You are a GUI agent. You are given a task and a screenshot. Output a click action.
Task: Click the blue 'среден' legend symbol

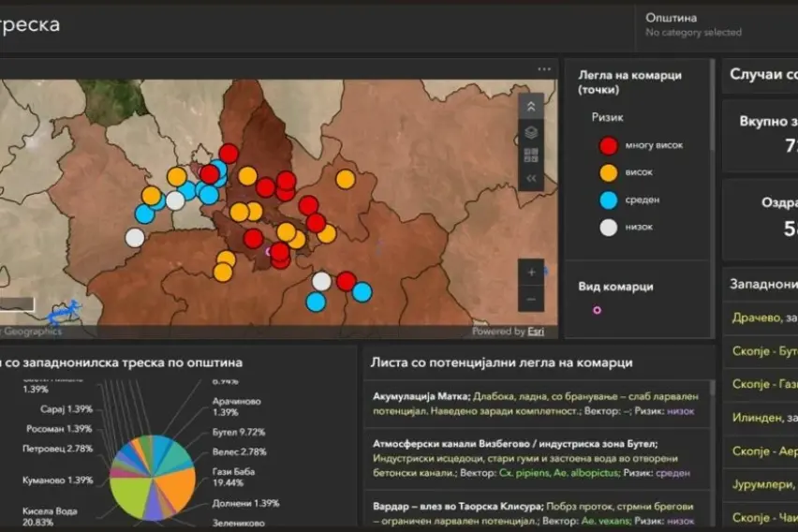tap(608, 200)
